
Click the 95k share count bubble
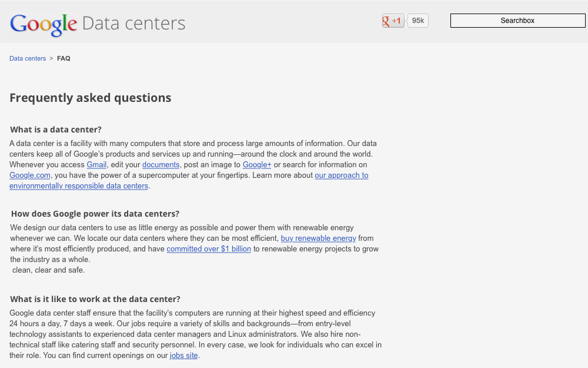417,20
